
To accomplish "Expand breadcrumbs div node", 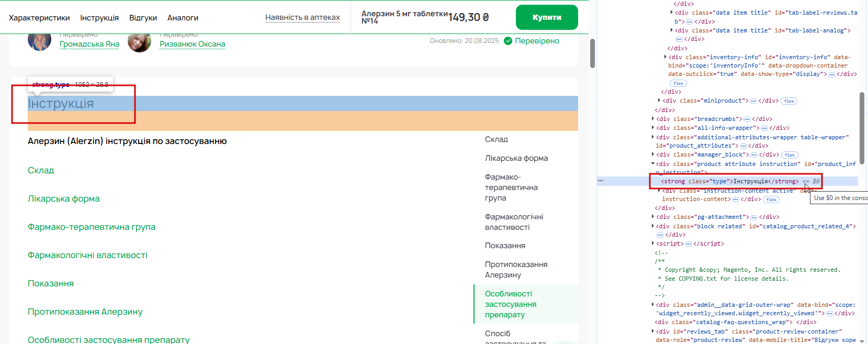I will coord(653,119).
